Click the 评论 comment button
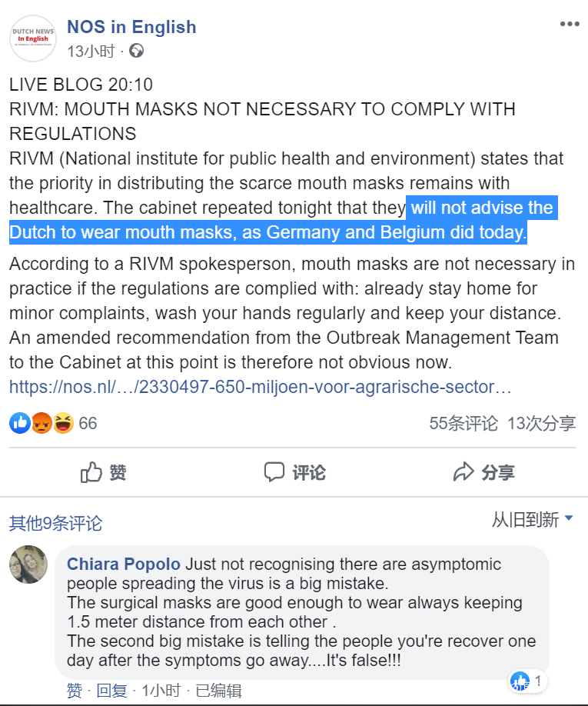 pyautogui.click(x=294, y=472)
